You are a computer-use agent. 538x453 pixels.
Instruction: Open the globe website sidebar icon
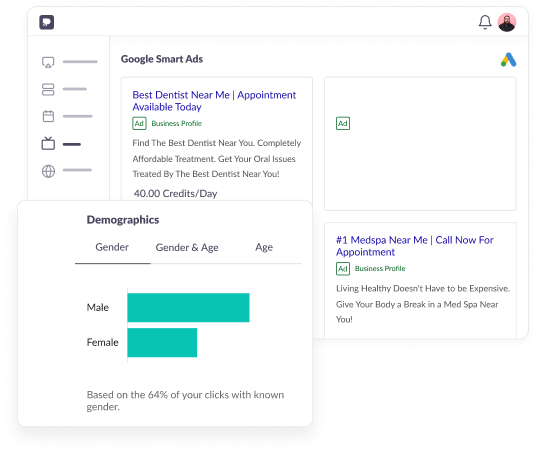48,171
